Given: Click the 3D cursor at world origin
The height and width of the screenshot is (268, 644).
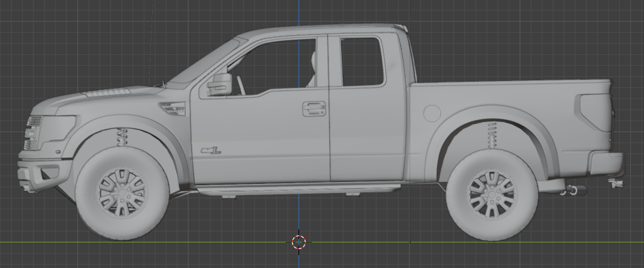Looking at the screenshot, I should 298,242.
